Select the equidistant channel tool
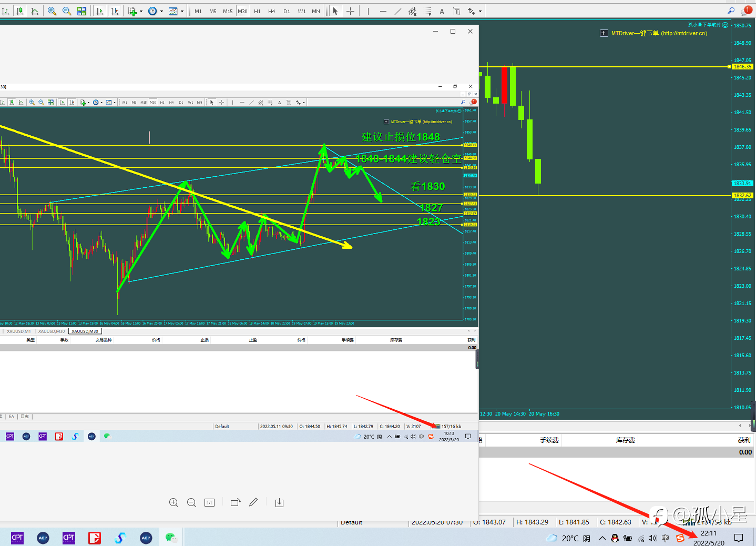The image size is (756, 546). (413, 11)
